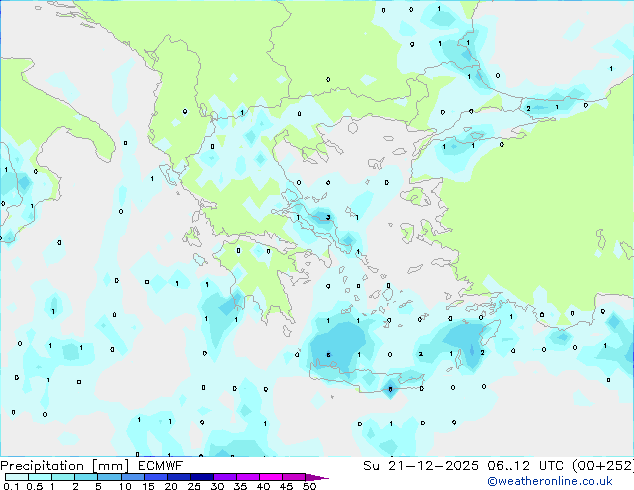Select legend value '10'

tap(125, 486)
